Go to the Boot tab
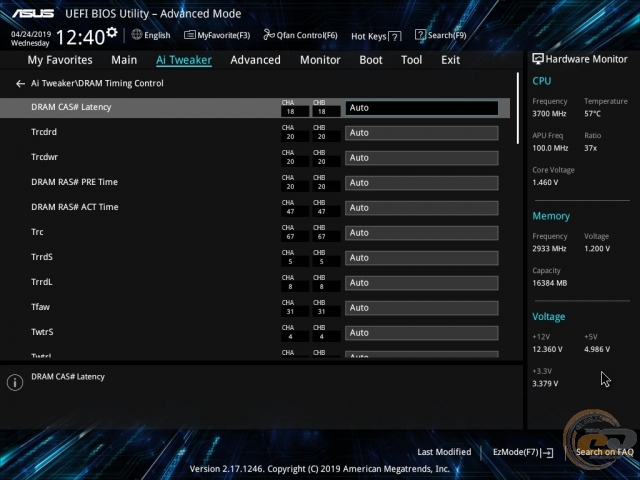 click(x=371, y=60)
